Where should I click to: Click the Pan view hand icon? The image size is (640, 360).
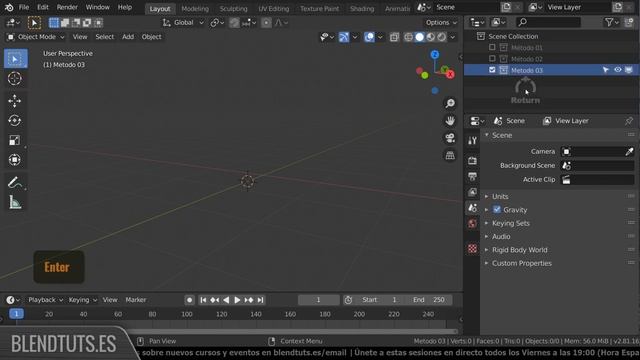[x=450, y=121]
